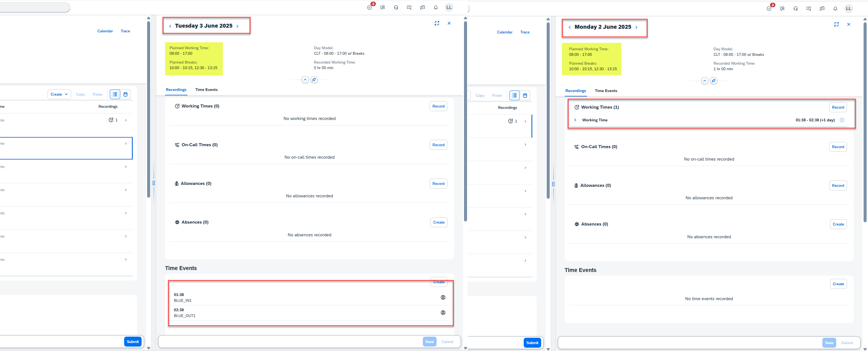Viewport: 868px width, 351px height.
Task: Go to previous day from Monday 2 June
Action: pyautogui.click(x=570, y=27)
